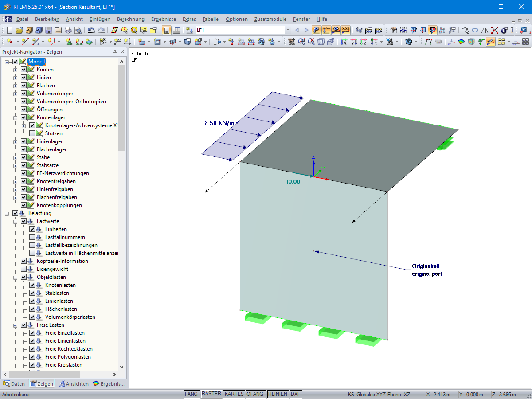Expand the Stäbe tree node
Image resolution: width=532 pixels, height=399 pixels.
(x=16, y=157)
